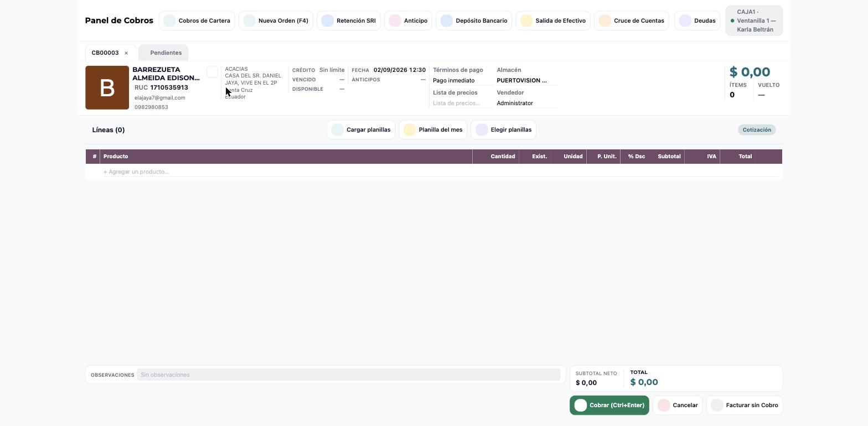Click Facturar sin Cobro button
The image size is (868, 426).
[x=745, y=406]
